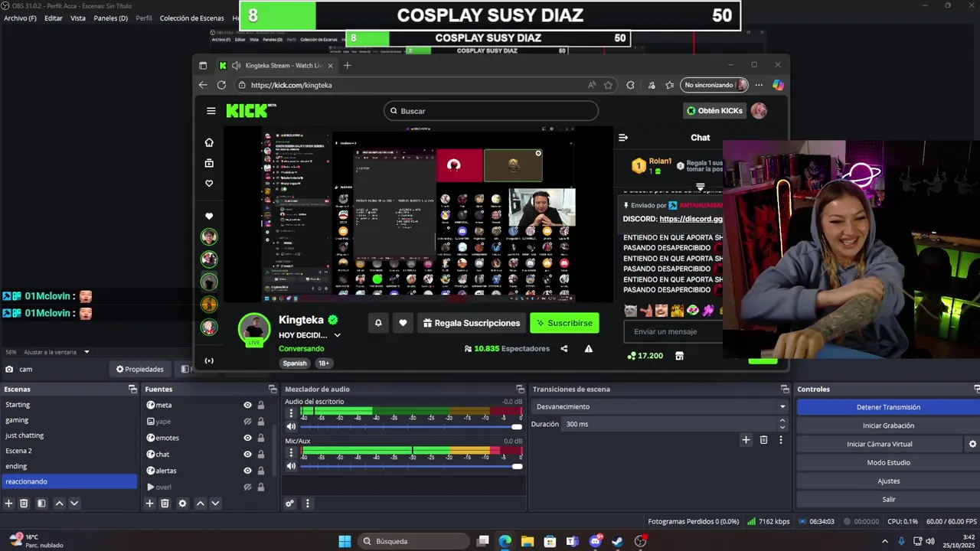Viewport: 980px width, 551px height.
Task: Collapse the Kick chat panel
Action: (x=623, y=138)
